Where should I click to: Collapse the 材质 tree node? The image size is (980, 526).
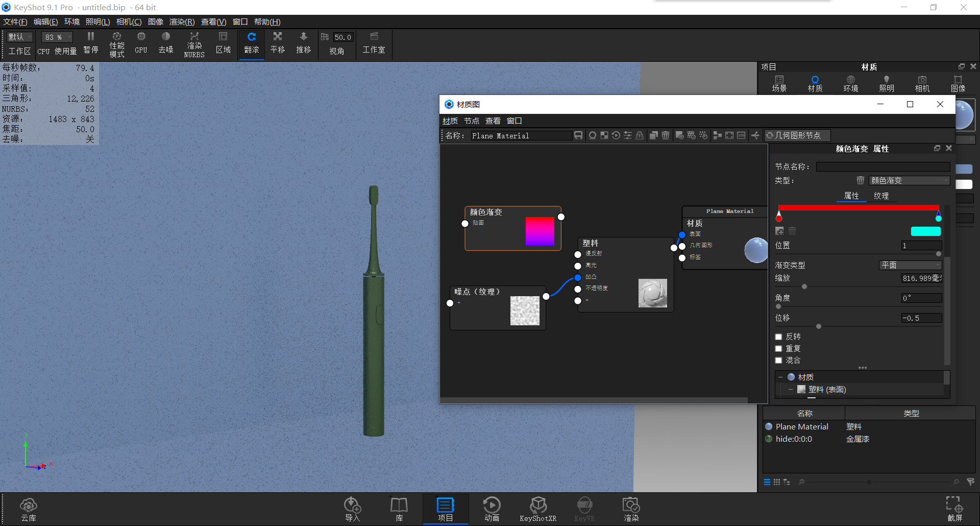[780, 377]
